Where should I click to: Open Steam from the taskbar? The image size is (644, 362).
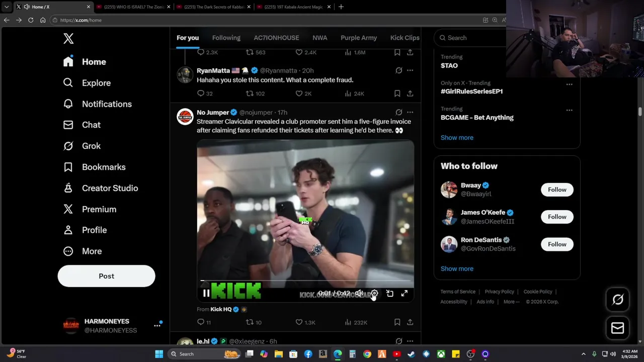pyautogui.click(x=411, y=354)
